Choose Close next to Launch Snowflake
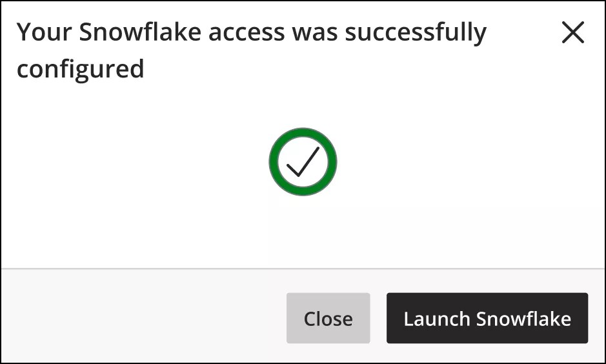 328,318
